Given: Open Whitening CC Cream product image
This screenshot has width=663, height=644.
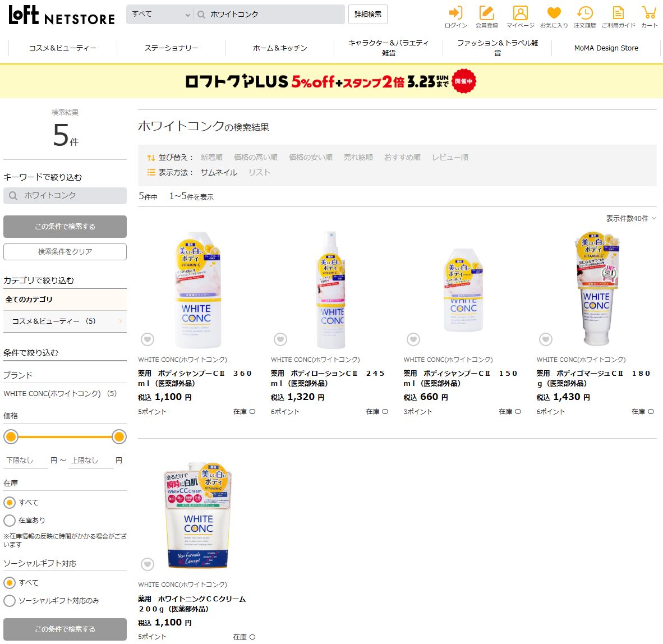Looking at the screenshot, I should (198, 515).
